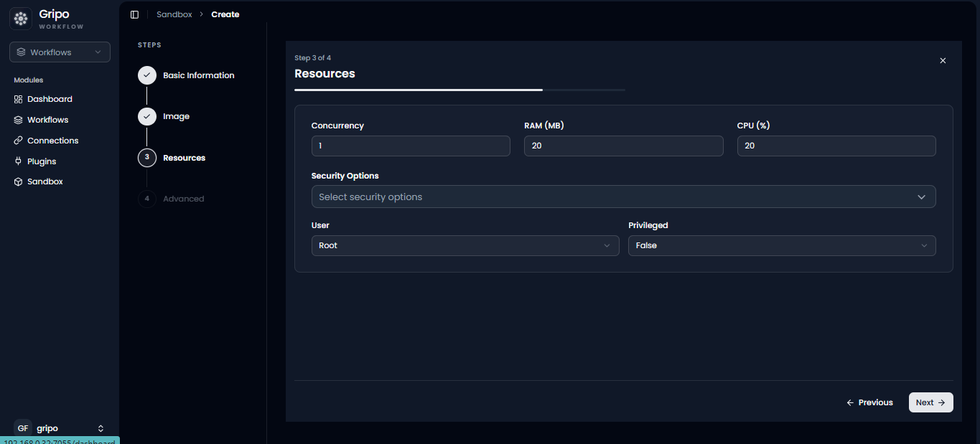
Task: Open the Workflows module
Action: pyautogui.click(x=47, y=120)
